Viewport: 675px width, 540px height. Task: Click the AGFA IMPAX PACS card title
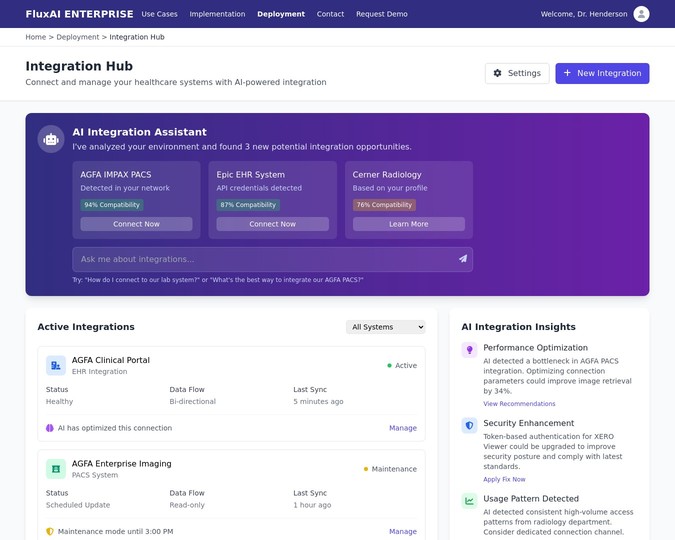(x=116, y=174)
